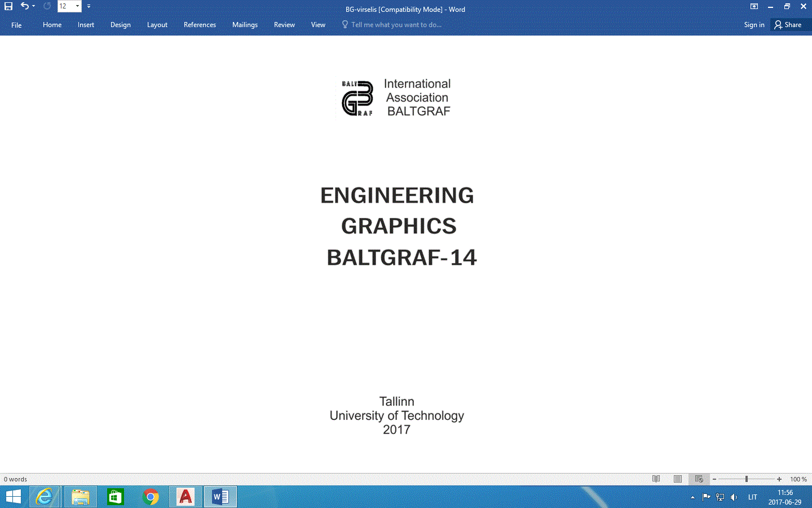Select the Design tab

[x=121, y=25]
